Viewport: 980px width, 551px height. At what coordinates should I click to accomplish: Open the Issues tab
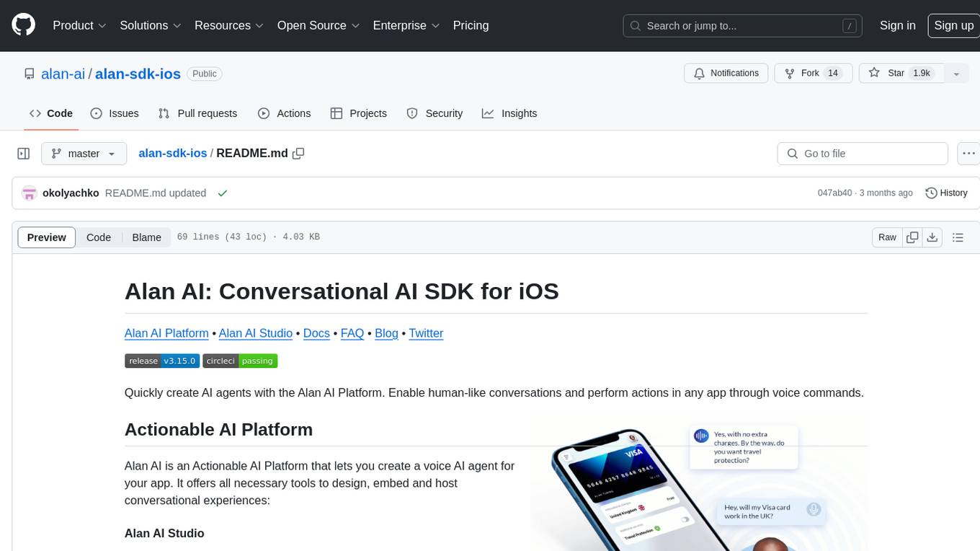click(x=115, y=113)
